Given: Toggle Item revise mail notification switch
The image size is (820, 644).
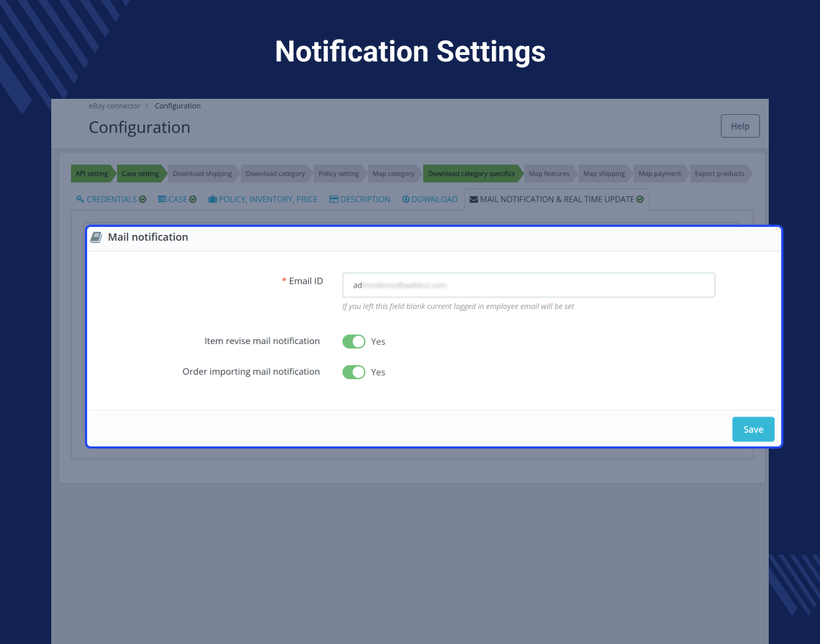Looking at the screenshot, I should 354,341.
